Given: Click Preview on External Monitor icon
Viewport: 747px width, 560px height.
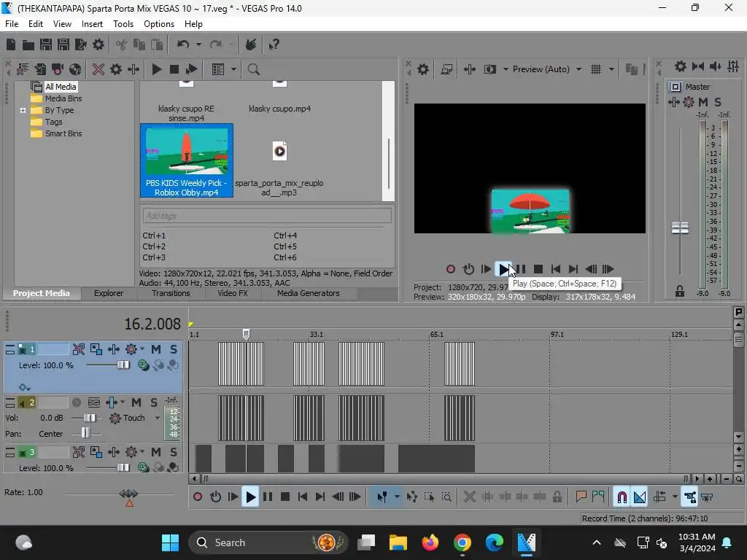Looking at the screenshot, I should coord(446,69).
